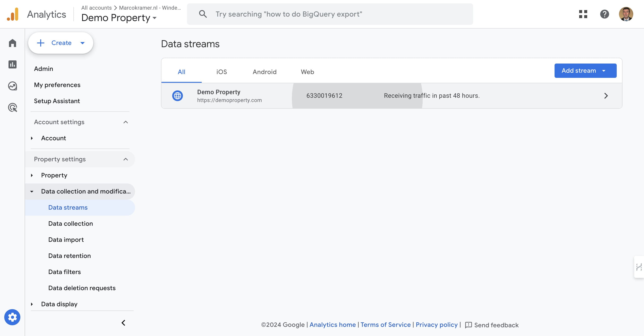Click the Analytics home link
The width and height of the screenshot is (644, 336).
333,325
